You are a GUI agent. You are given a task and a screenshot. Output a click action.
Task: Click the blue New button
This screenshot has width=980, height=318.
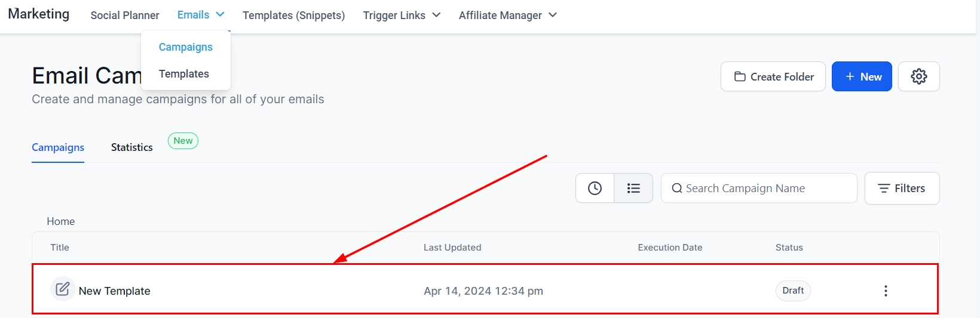pos(862,76)
